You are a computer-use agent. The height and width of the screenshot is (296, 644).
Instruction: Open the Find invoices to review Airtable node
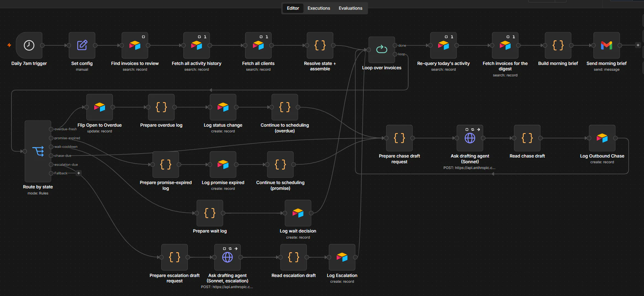pos(135,45)
